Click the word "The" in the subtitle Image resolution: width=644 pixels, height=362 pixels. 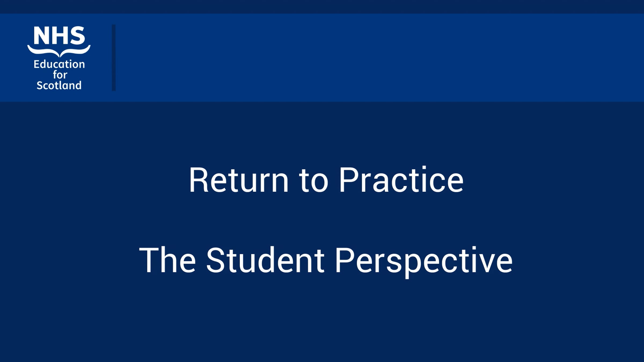tap(167, 260)
